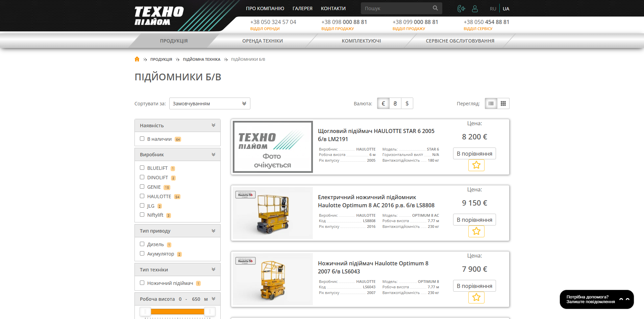
Task: Select list view layout
Action: [x=491, y=103]
